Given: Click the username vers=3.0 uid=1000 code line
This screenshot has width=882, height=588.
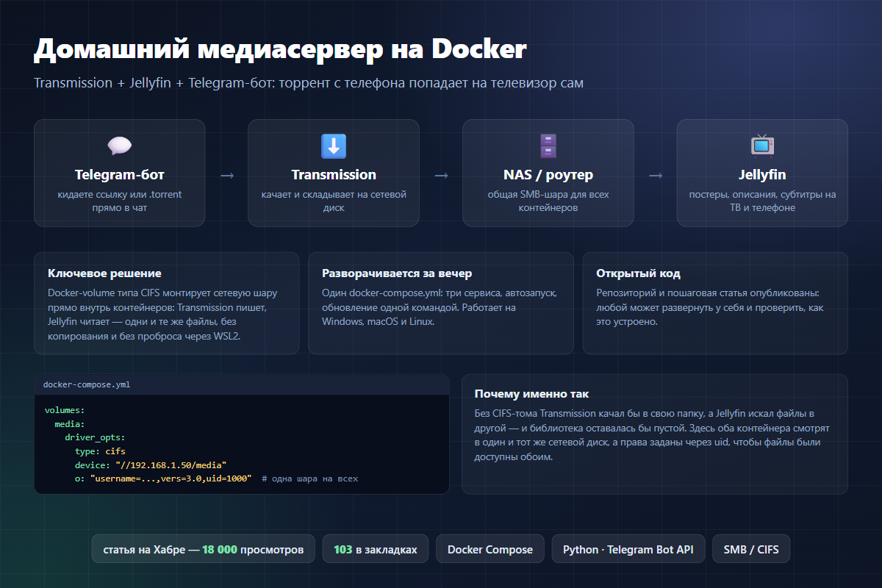Looking at the screenshot, I should [163, 478].
